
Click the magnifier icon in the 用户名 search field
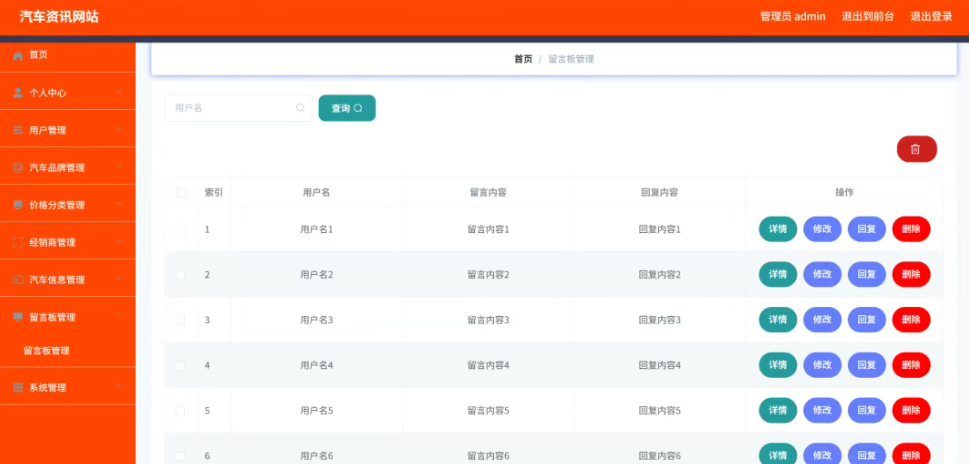[300, 108]
